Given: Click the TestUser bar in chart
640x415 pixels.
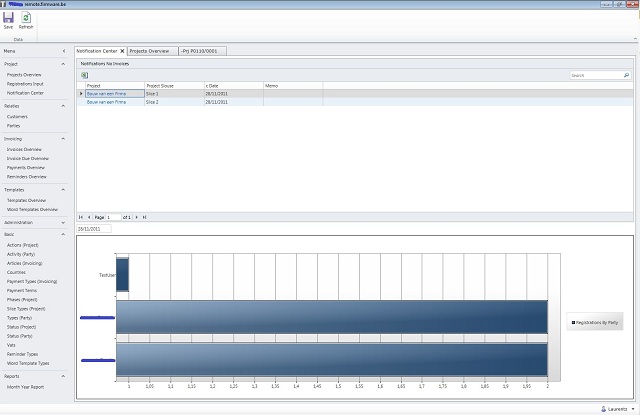Looking at the screenshot, I should pyautogui.click(x=122, y=274).
